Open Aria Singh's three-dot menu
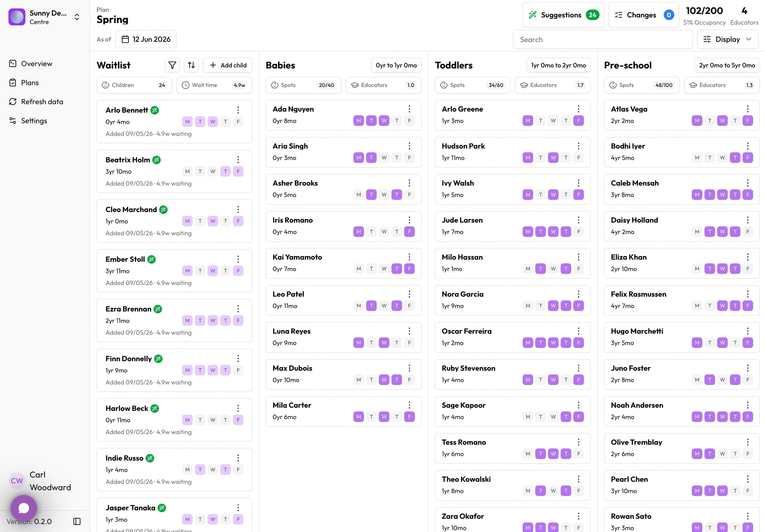 (409, 146)
